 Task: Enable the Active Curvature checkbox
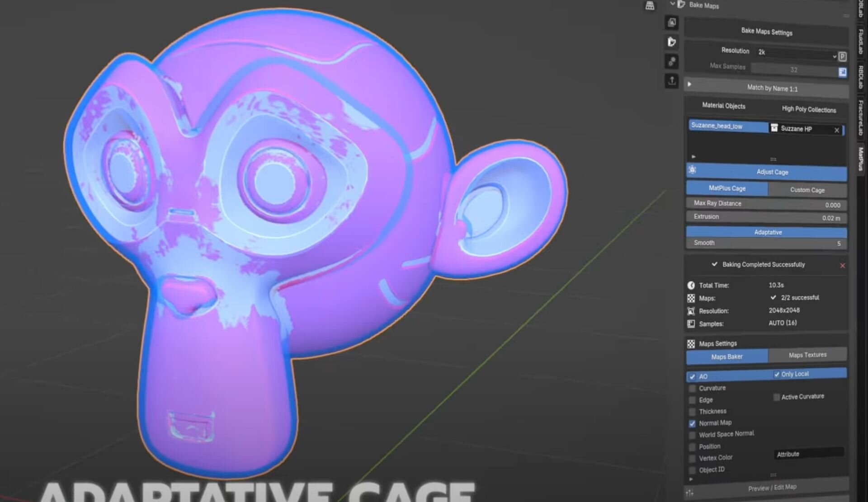click(777, 397)
